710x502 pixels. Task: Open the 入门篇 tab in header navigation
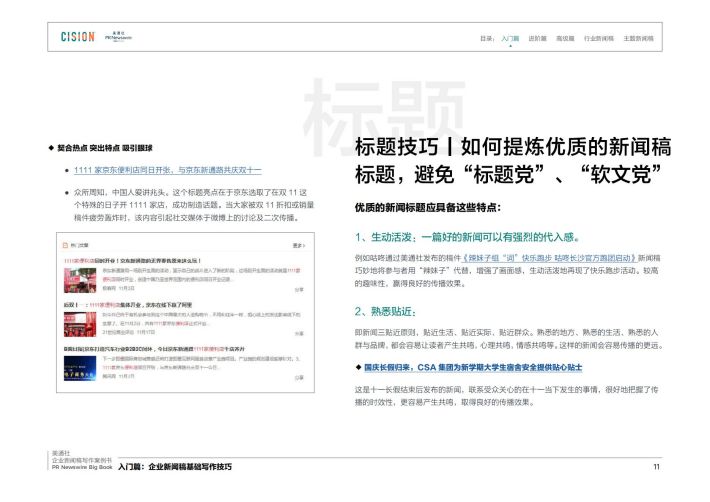pyautogui.click(x=510, y=38)
